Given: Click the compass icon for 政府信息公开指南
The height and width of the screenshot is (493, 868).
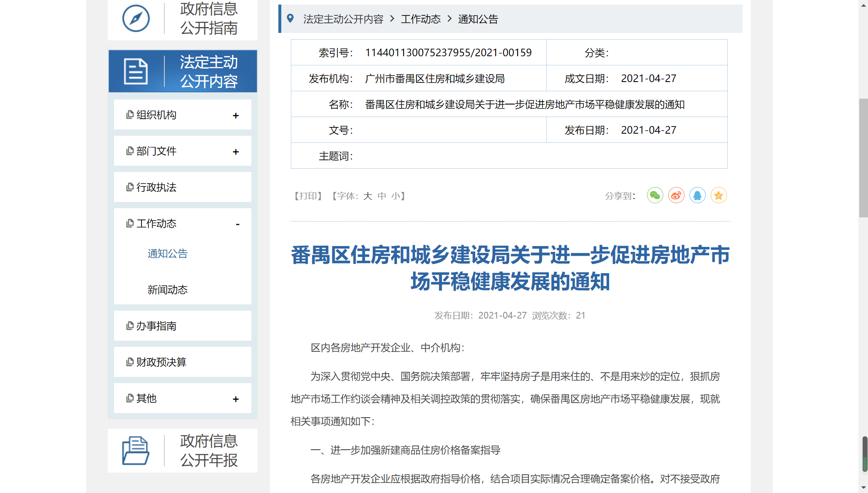Looking at the screenshot, I should tap(136, 18).
